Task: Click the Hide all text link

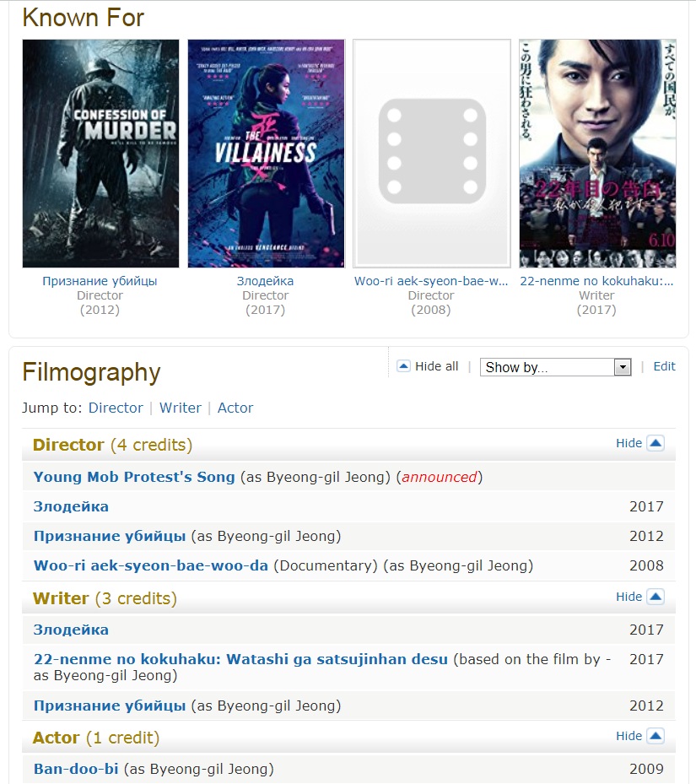Action: tap(436, 366)
